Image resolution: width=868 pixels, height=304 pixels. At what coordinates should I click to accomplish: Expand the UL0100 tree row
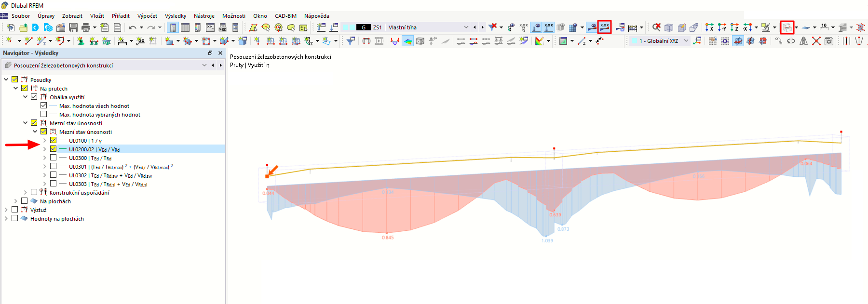coord(44,140)
